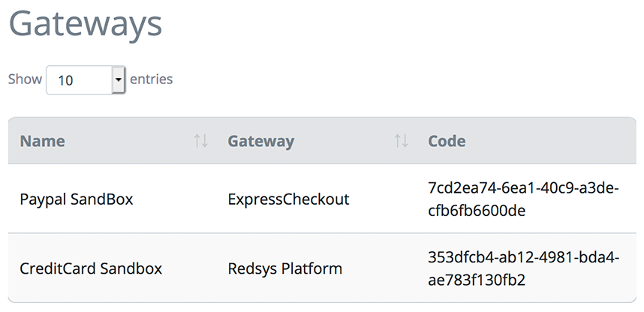Click the Code column header

pos(447,141)
